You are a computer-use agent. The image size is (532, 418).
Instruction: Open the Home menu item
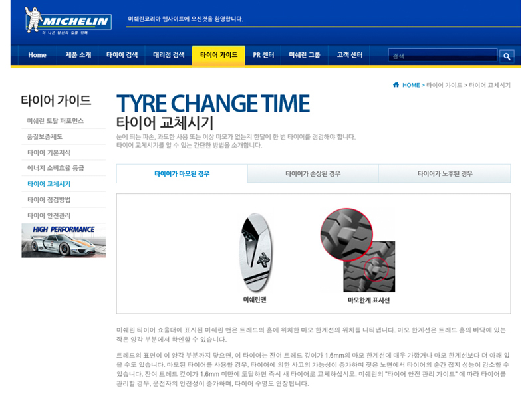tap(37, 55)
